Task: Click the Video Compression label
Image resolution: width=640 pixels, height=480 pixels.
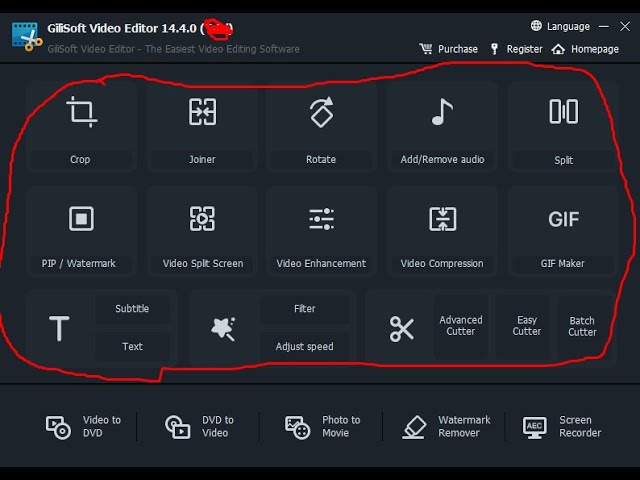Action: [442, 264]
